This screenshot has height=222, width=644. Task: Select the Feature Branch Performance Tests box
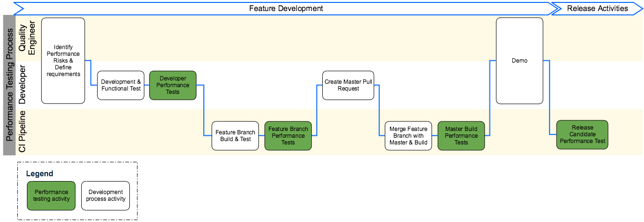288,136
